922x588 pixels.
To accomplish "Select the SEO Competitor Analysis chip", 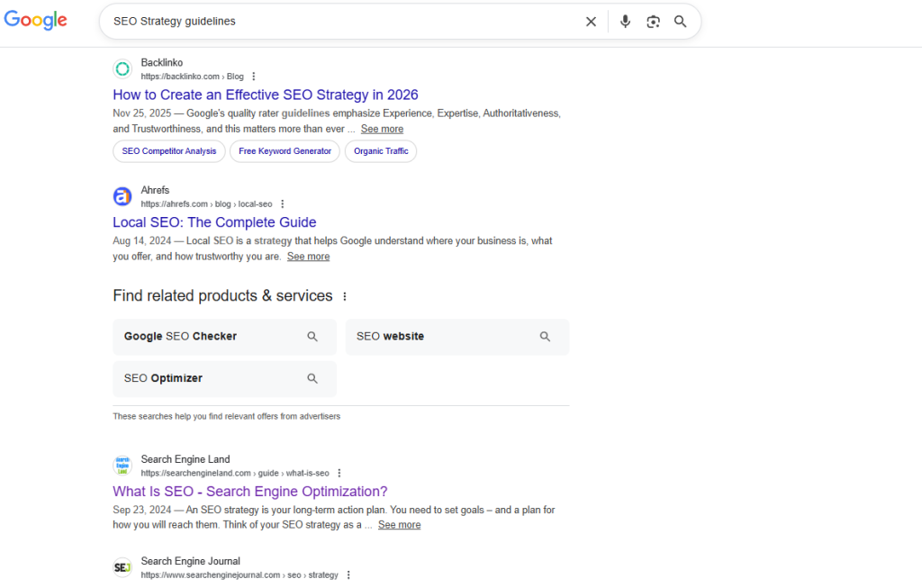I will 168,151.
